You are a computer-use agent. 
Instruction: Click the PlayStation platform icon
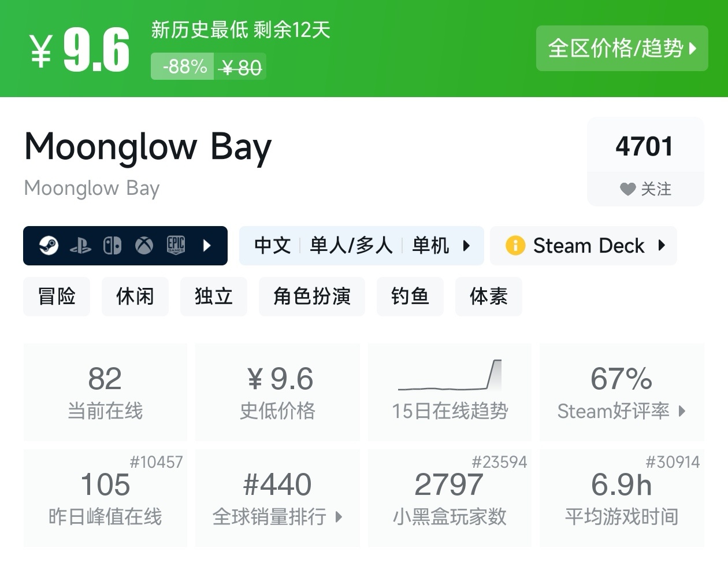(80, 246)
